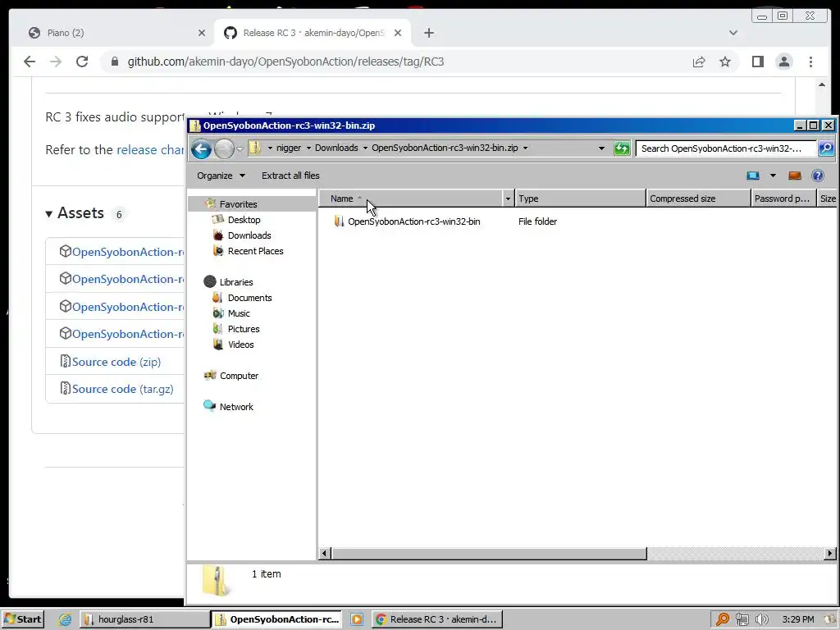Viewport: 840px width, 630px height.
Task: Toggle the preview pane icon
Action: 794,176
